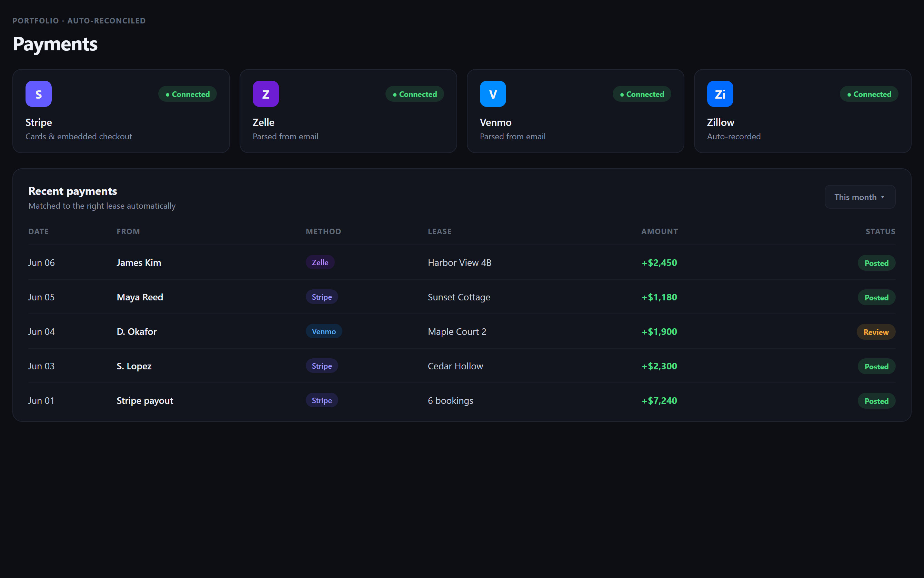
Task: Click payer name D. Okafor
Action: tap(137, 331)
